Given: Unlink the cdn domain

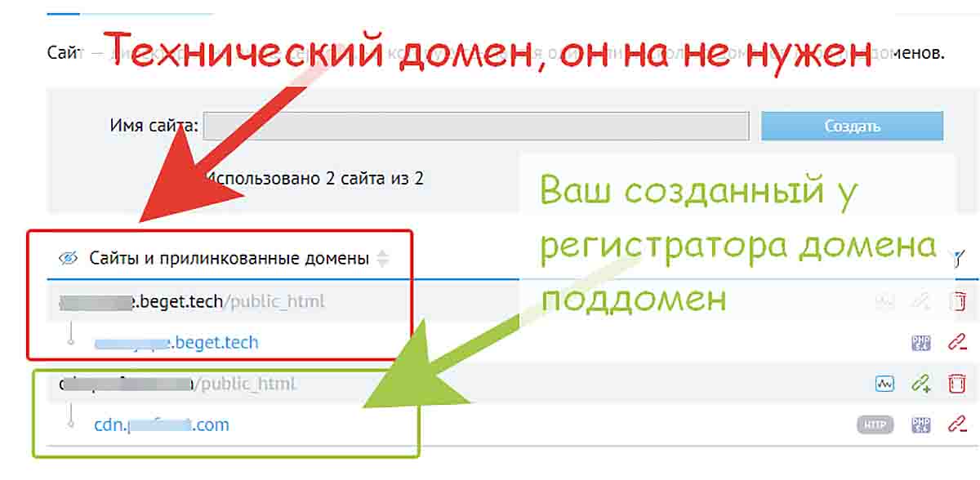Looking at the screenshot, I should coord(956,424).
